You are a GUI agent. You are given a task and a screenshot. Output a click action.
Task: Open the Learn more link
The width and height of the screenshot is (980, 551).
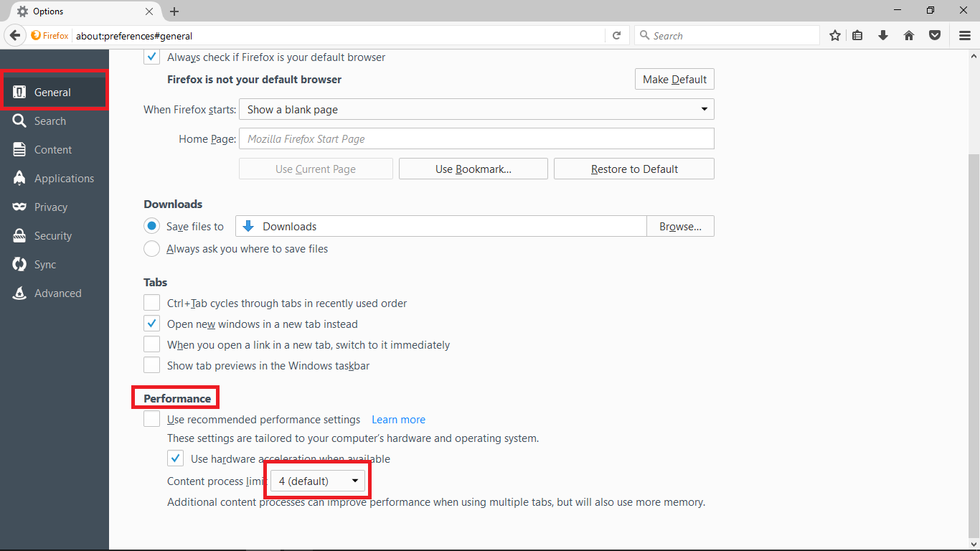point(398,420)
